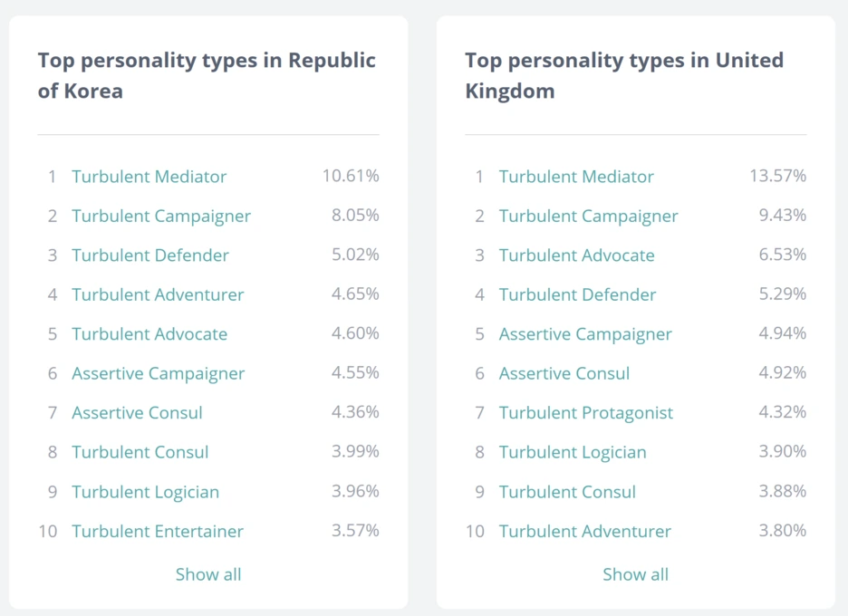Viewport: 848px width, 616px height.
Task: Click Turbulent Logician in the UK rankings
Action: (x=572, y=452)
